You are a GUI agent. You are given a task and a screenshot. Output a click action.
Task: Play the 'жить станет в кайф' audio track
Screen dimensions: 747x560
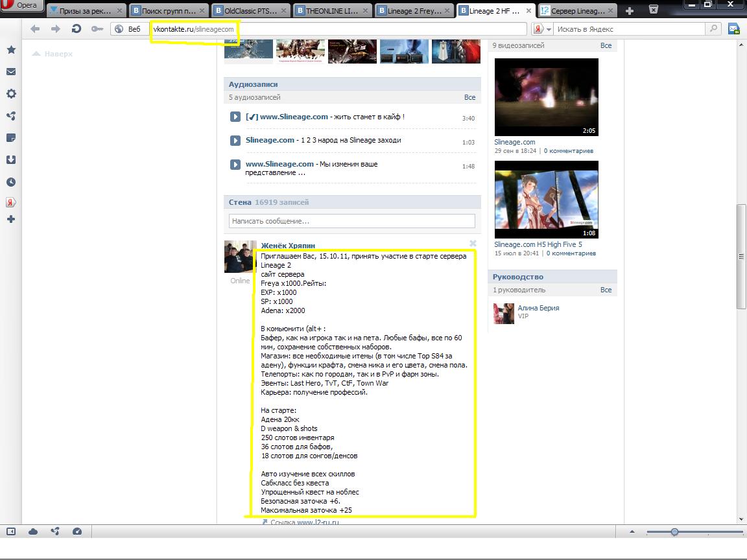[x=235, y=117]
